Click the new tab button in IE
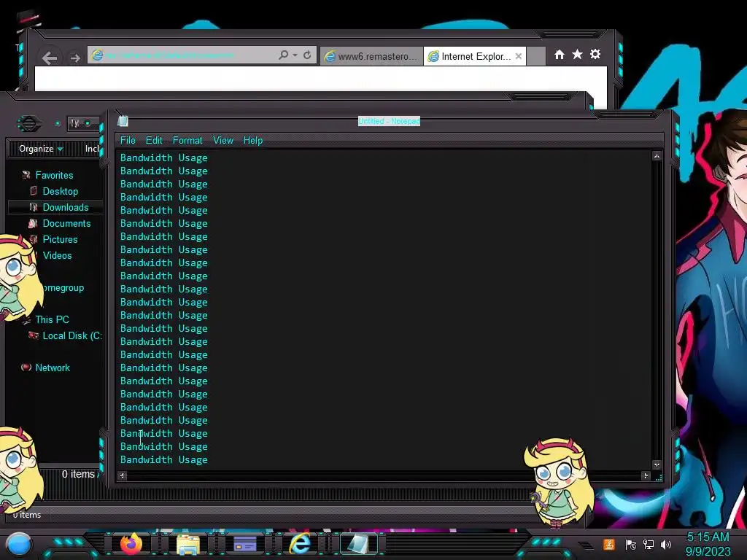Image resolution: width=747 pixels, height=560 pixels. (536, 56)
